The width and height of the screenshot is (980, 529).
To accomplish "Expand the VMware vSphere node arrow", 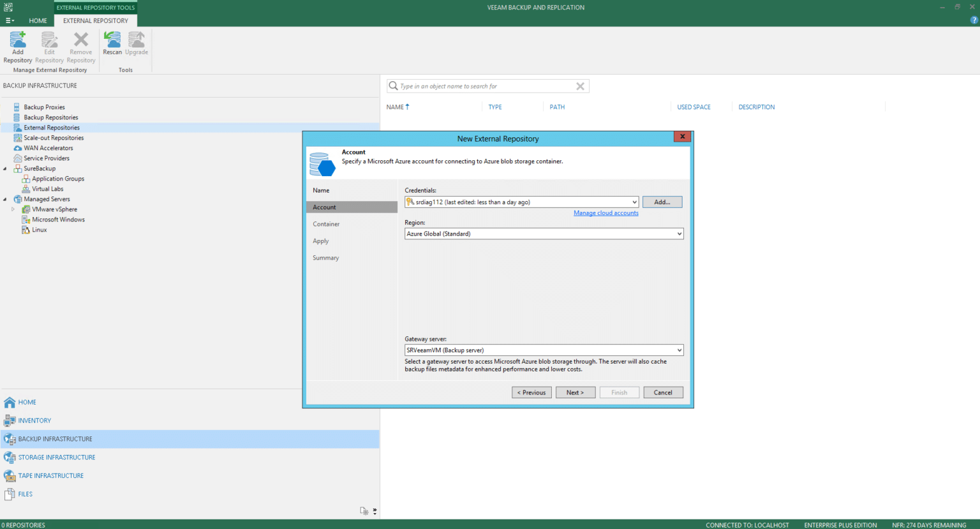I will coord(13,209).
